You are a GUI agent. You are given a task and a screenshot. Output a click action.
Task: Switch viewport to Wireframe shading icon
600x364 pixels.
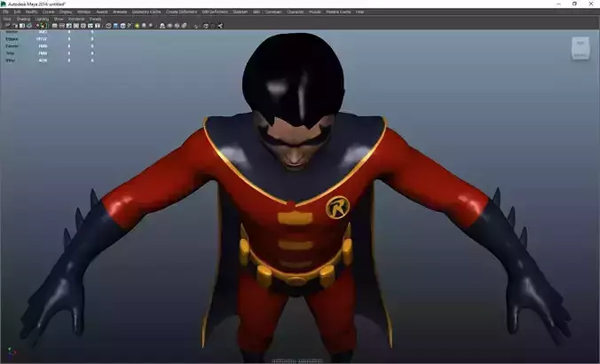point(108,26)
